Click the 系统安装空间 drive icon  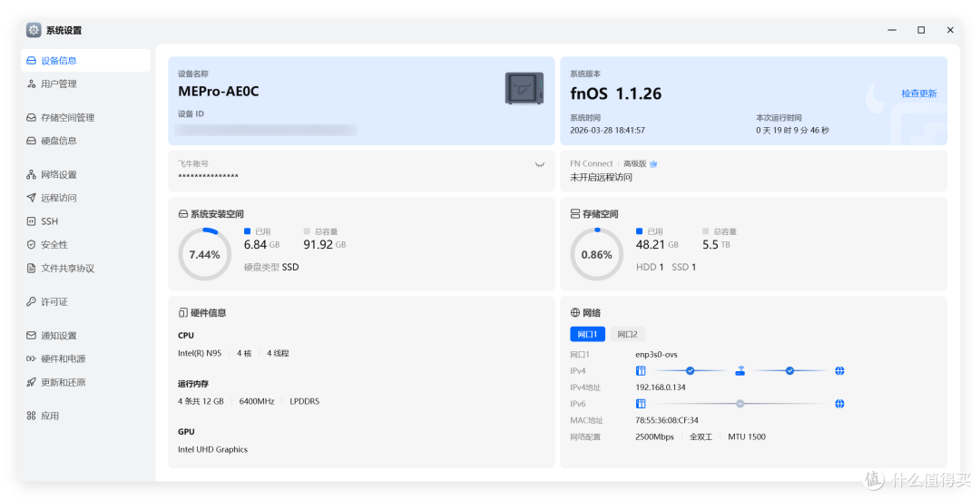point(183,214)
